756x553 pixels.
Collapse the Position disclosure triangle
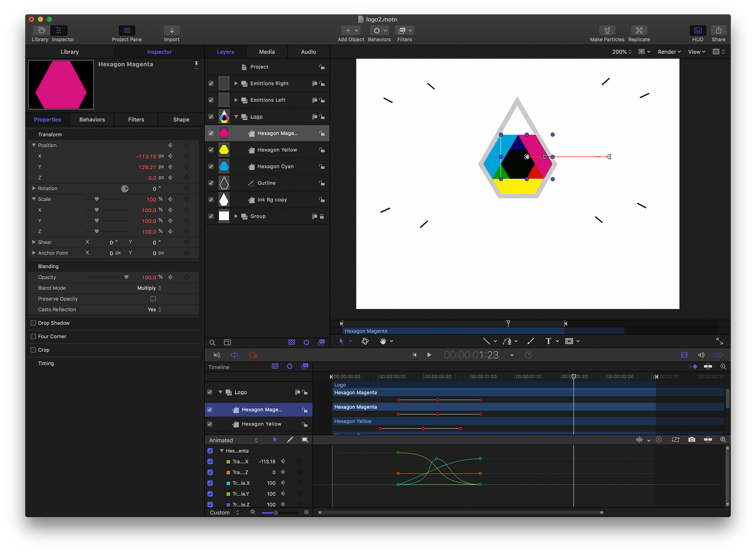click(34, 145)
